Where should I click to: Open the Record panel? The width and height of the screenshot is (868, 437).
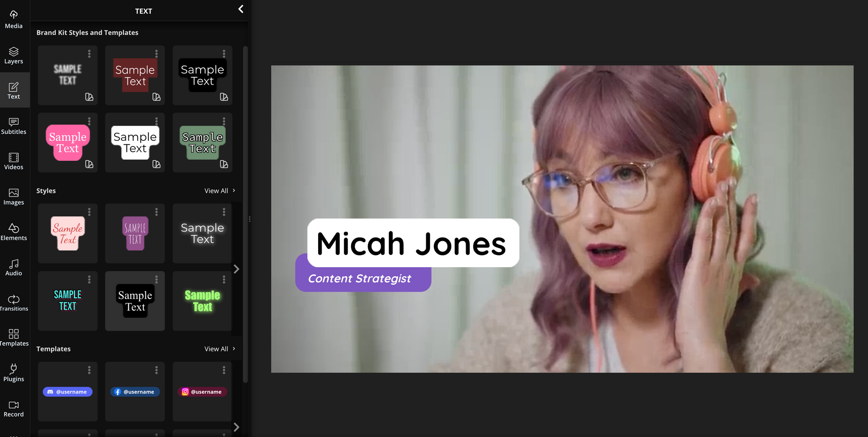pos(13,408)
